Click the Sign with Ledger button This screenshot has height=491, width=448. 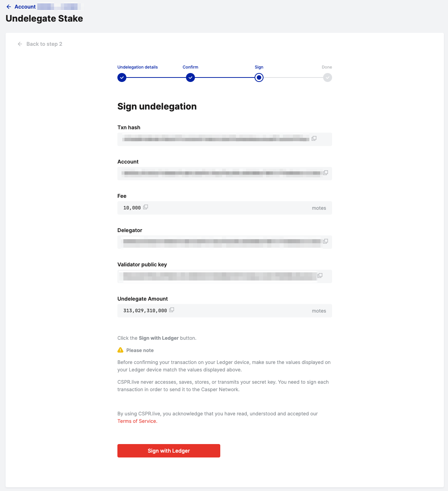pyautogui.click(x=168, y=451)
